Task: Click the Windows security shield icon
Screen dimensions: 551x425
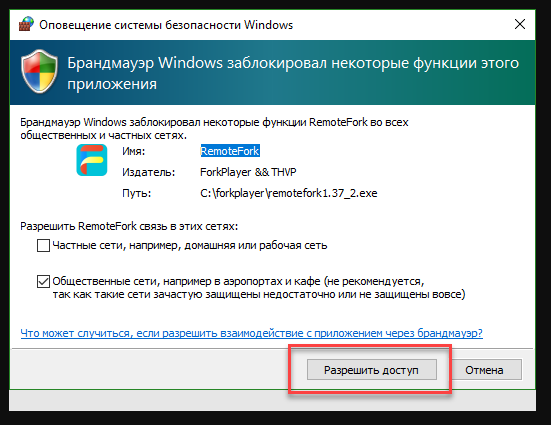Action: (x=39, y=72)
